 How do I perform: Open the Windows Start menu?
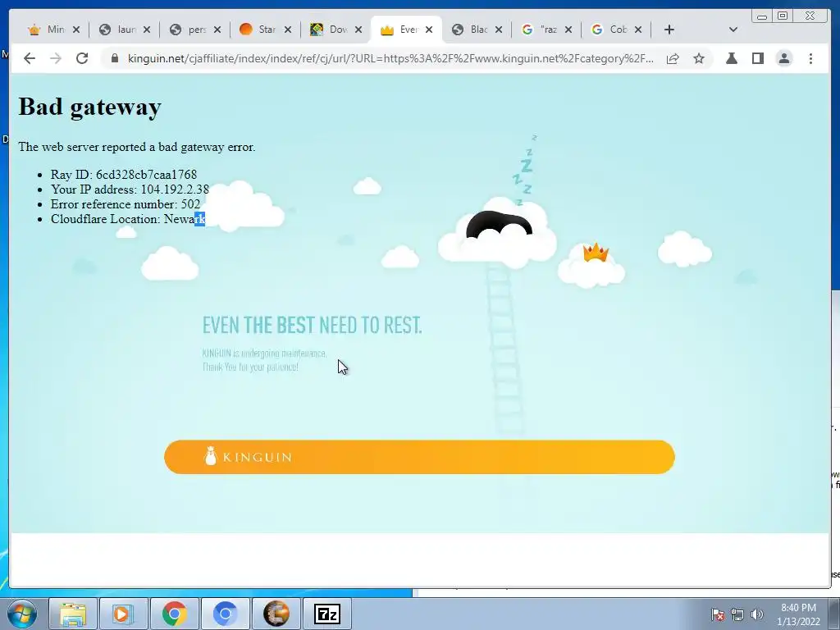[22, 614]
